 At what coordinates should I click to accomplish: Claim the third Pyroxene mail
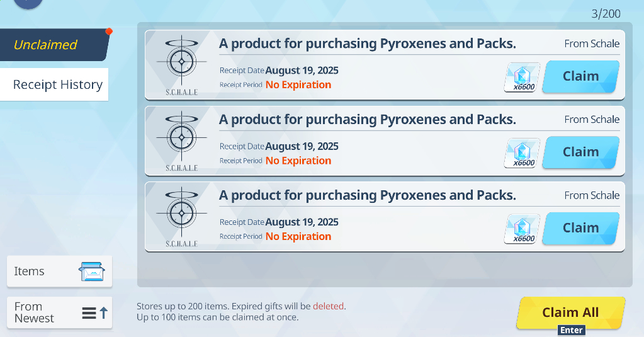pyautogui.click(x=580, y=228)
